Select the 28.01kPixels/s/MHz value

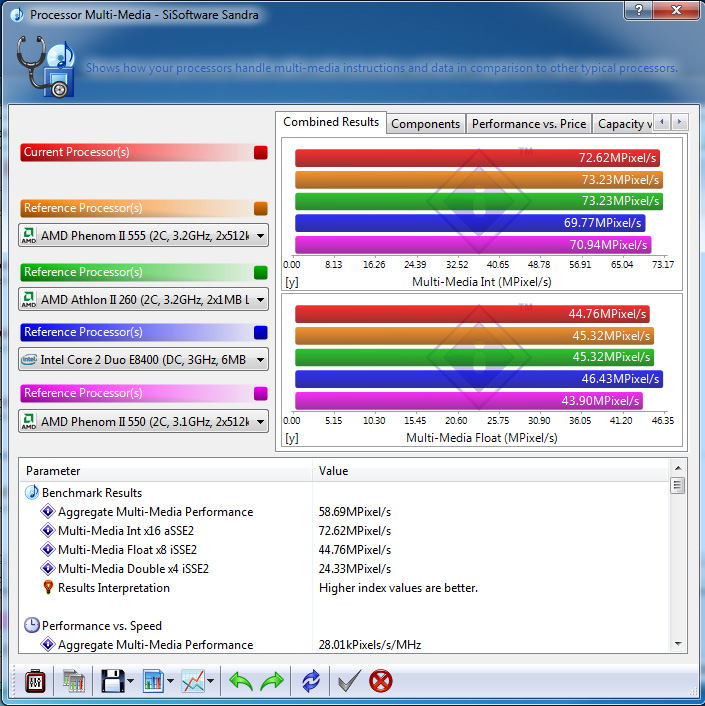[370, 644]
